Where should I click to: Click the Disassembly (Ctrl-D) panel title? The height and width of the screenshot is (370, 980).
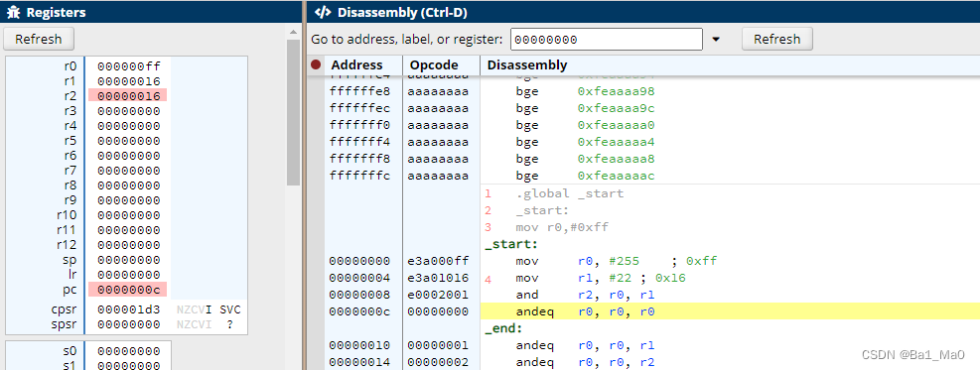402,12
